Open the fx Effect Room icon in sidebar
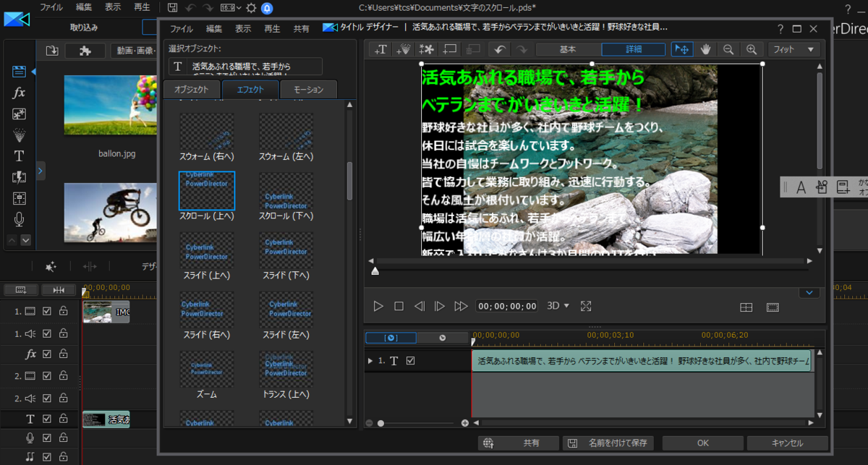The height and width of the screenshot is (465, 868). coord(19,93)
